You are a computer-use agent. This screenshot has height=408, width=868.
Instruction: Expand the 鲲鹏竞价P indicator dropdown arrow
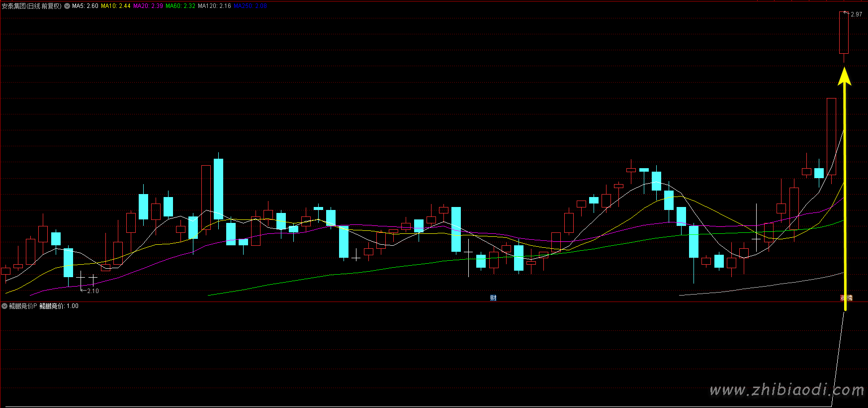(x=4, y=306)
